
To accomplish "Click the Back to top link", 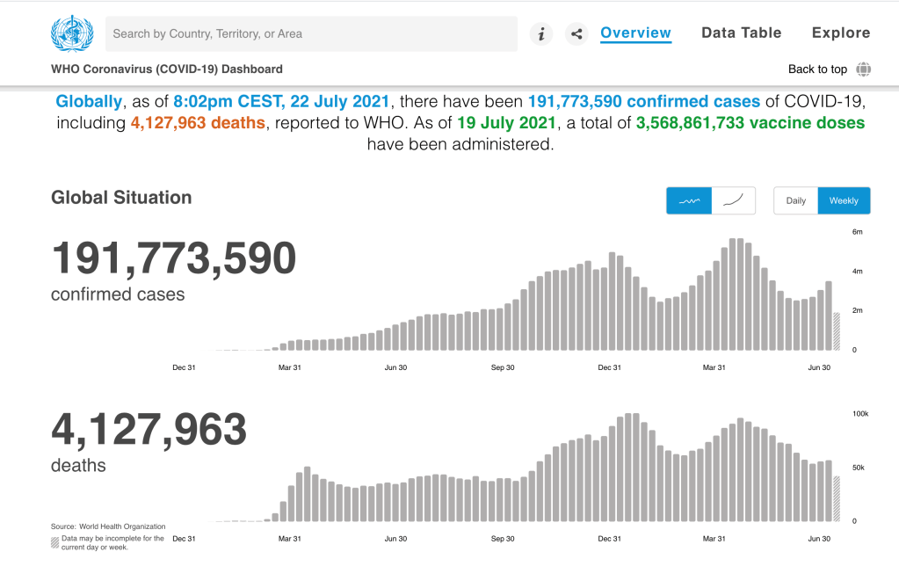I will tap(817, 69).
